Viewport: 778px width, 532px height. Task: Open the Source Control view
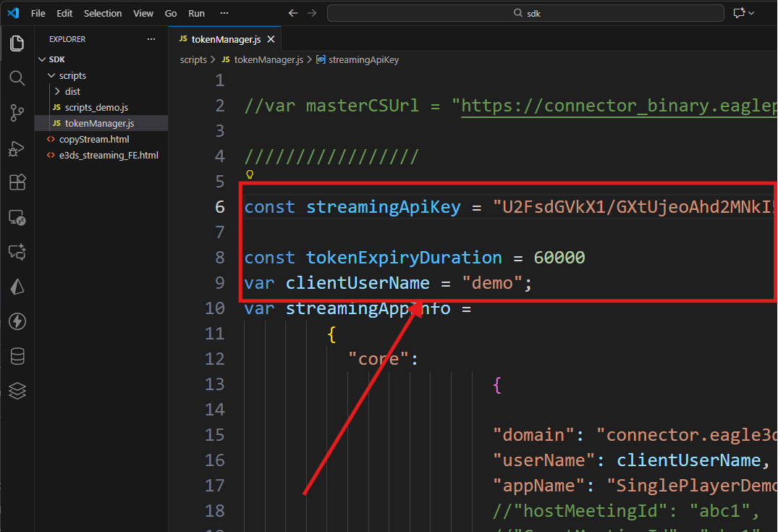pyautogui.click(x=17, y=112)
